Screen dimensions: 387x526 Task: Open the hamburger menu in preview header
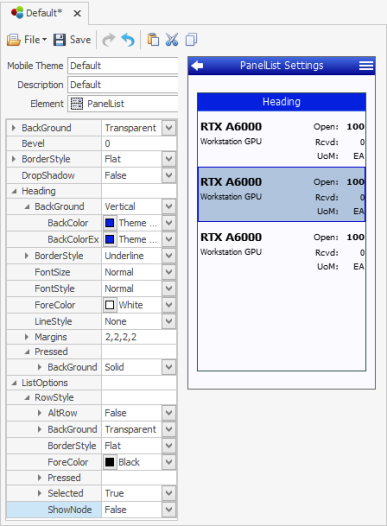366,65
